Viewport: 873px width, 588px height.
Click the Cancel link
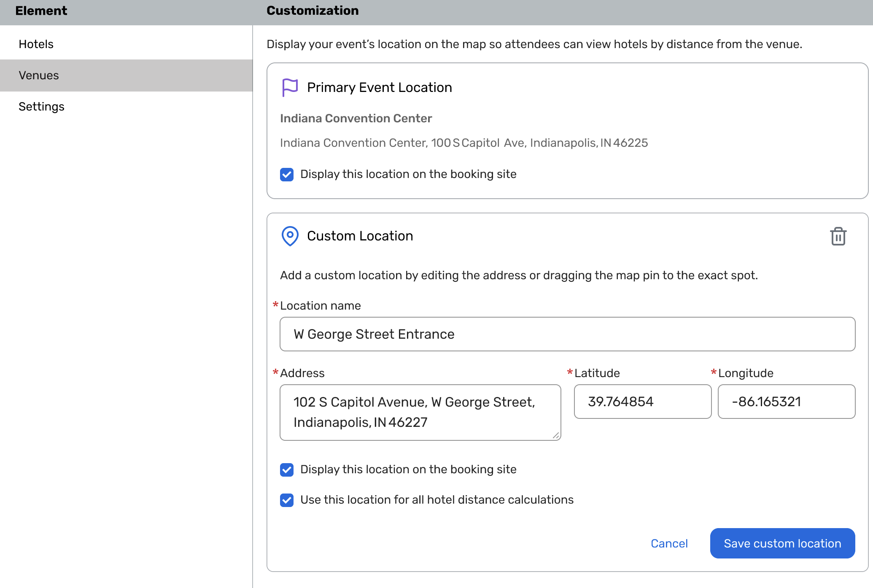(x=669, y=543)
